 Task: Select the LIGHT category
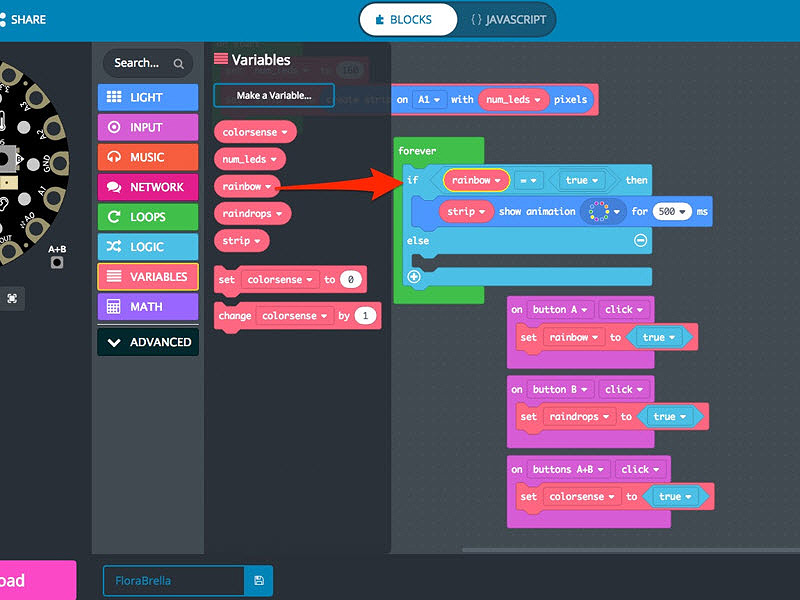click(x=147, y=97)
